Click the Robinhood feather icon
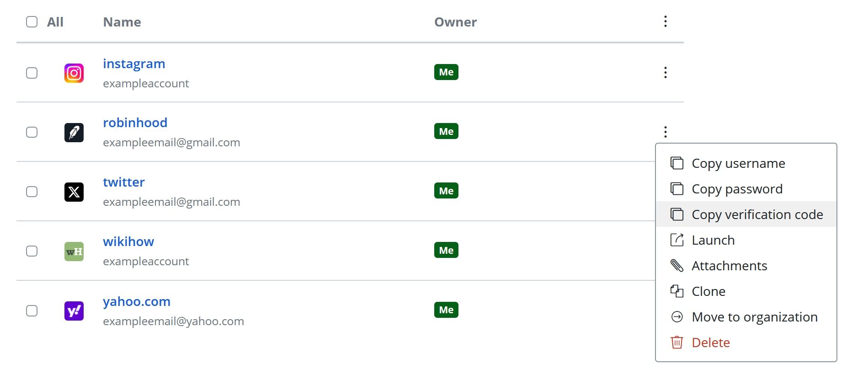 pyautogui.click(x=74, y=133)
